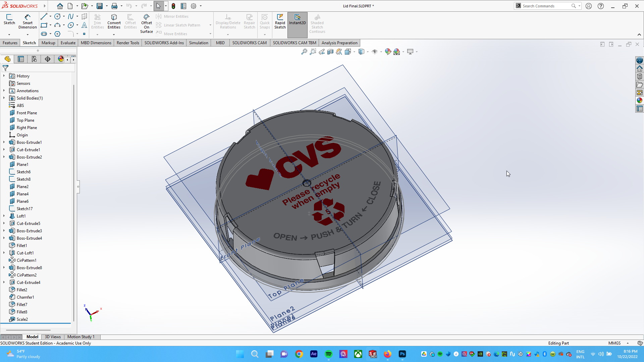The image size is (644, 362).
Task: Open Appearances, Scenes and Decals pane
Action: coord(640,101)
